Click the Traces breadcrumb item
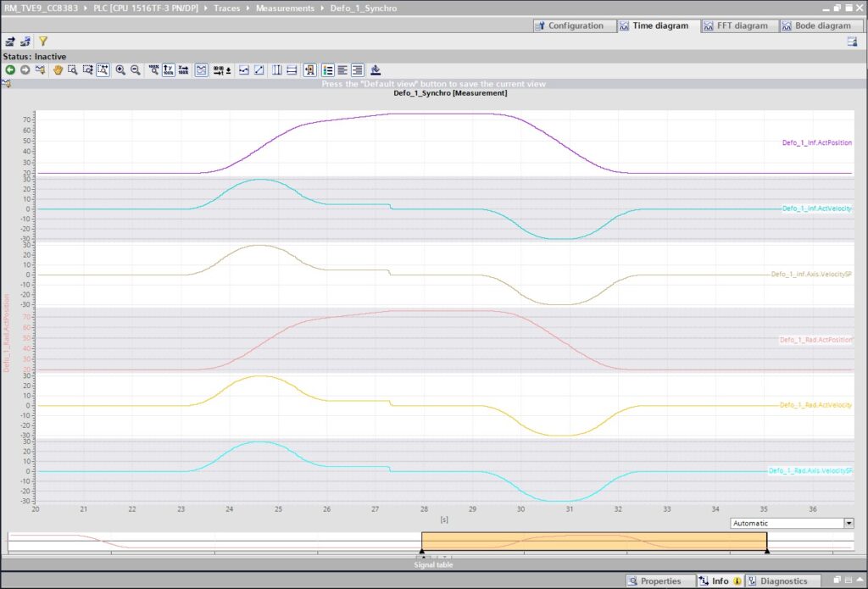Image resolution: width=868 pixels, height=589 pixels. pos(227,8)
